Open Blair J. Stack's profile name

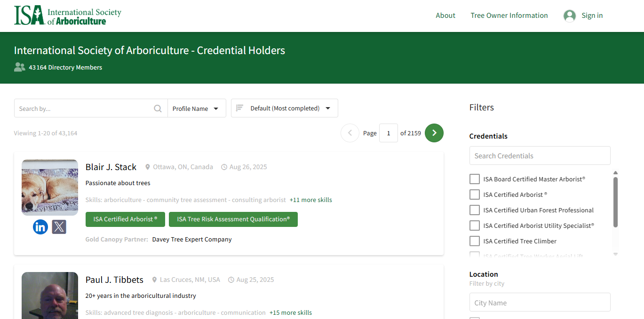[111, 167]
